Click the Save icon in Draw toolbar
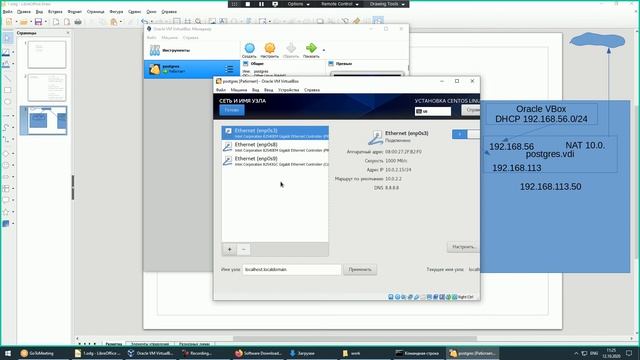The height and width of the screenshot is (360, 640). [x=38, y=22]
